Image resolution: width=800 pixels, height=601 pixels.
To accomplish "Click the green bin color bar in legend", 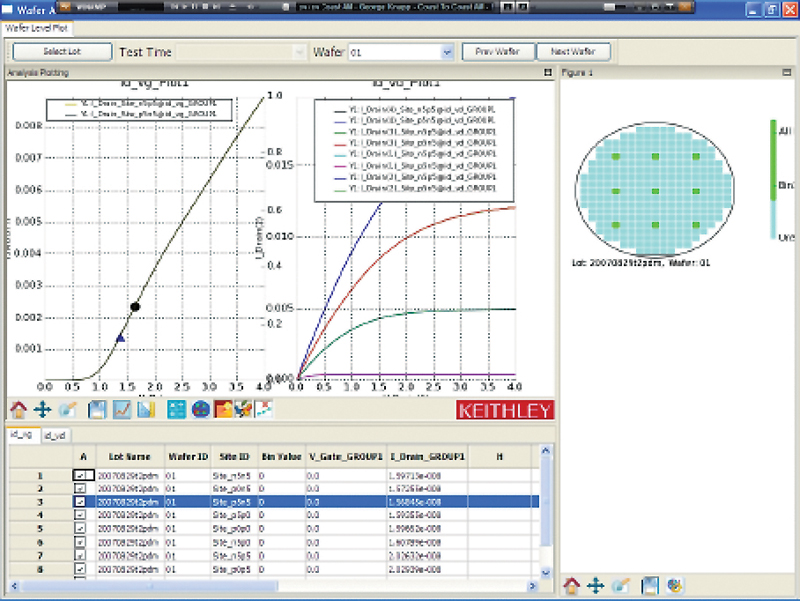I will pyautogui.click(x=773, y=158).
